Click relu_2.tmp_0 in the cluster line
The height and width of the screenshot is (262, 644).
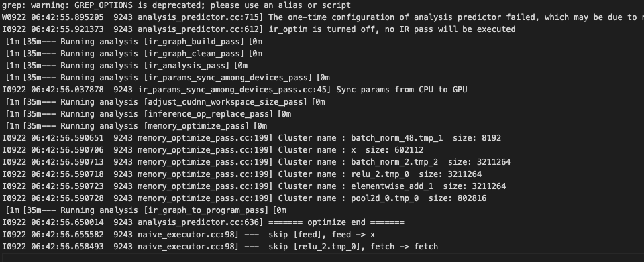[380, 174]
